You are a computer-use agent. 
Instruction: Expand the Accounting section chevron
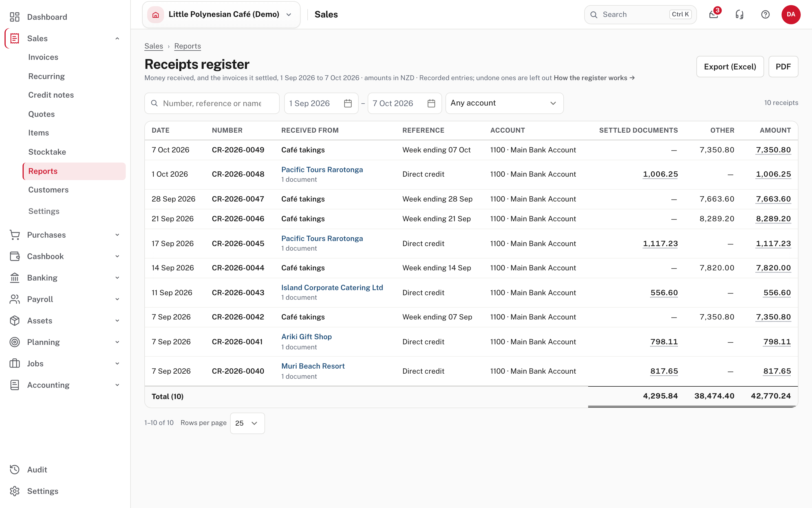click(118, 385)
